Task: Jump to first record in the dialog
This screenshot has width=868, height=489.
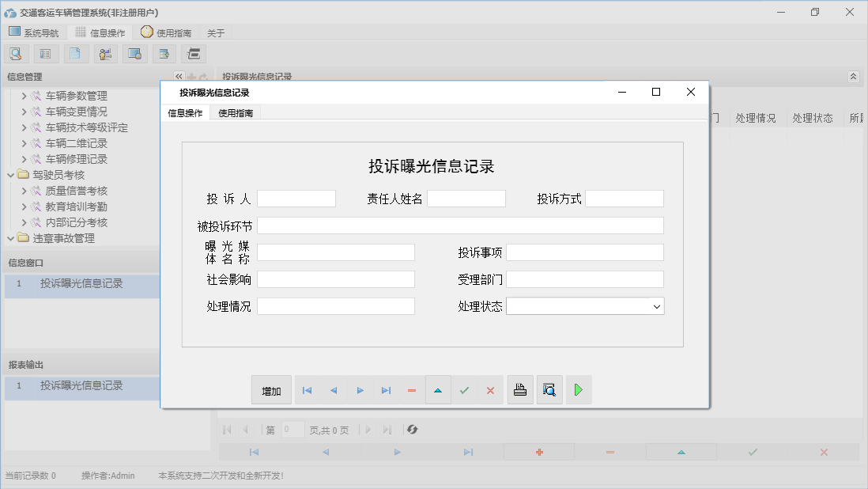Action: [307, 389]
